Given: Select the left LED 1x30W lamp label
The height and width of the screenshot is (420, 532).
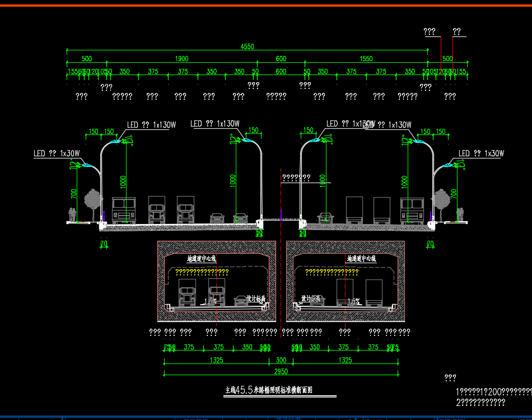Looking at the screenshot, I should tap(57, 153).
